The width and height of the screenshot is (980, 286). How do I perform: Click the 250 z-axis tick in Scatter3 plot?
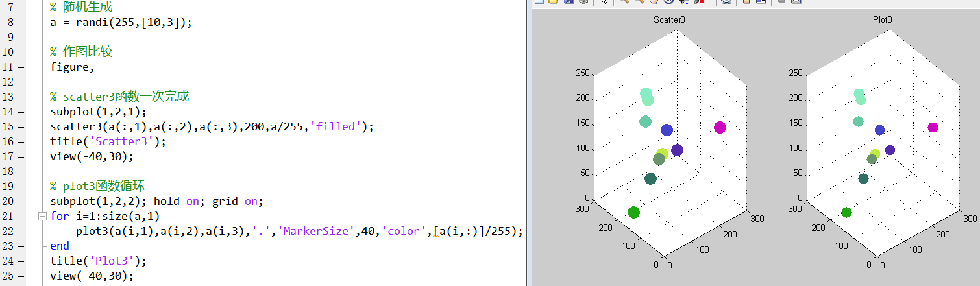pos(582,73)
